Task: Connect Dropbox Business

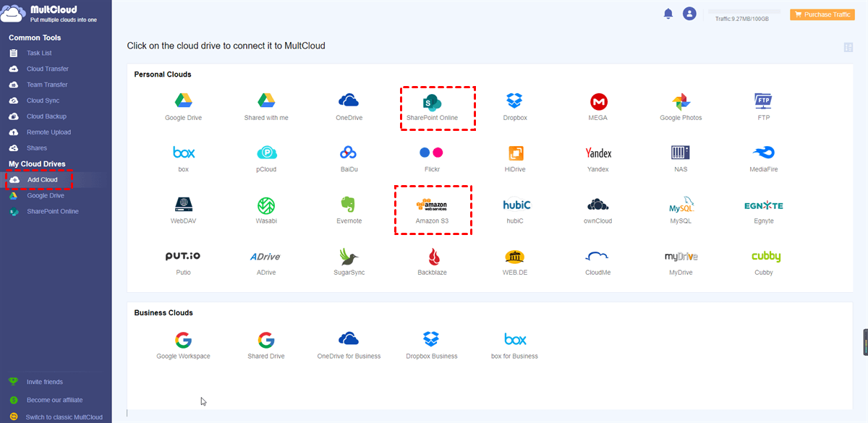Action: tap(432, 346)
